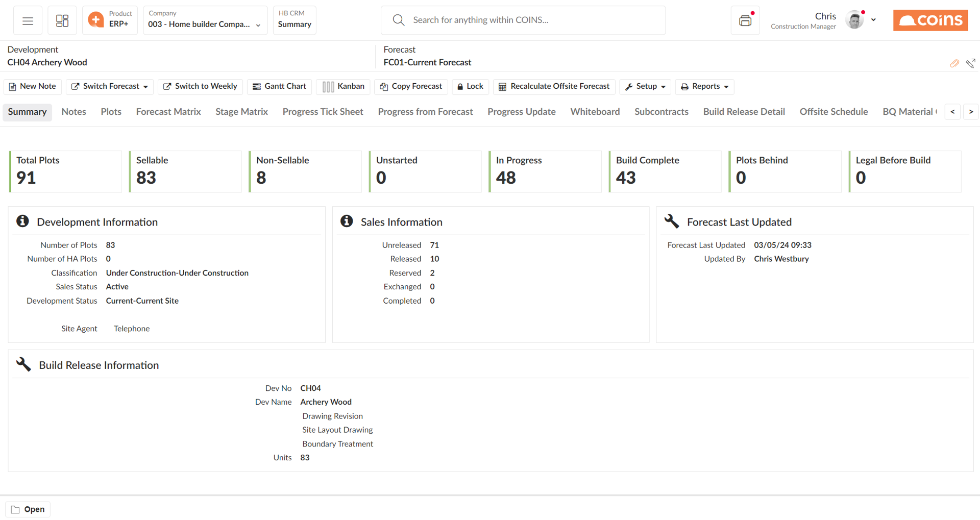Open attachments via the paperclip icon
Image resolution: width=980 pixels, height=520 pixels.
[x=954, y=63]
